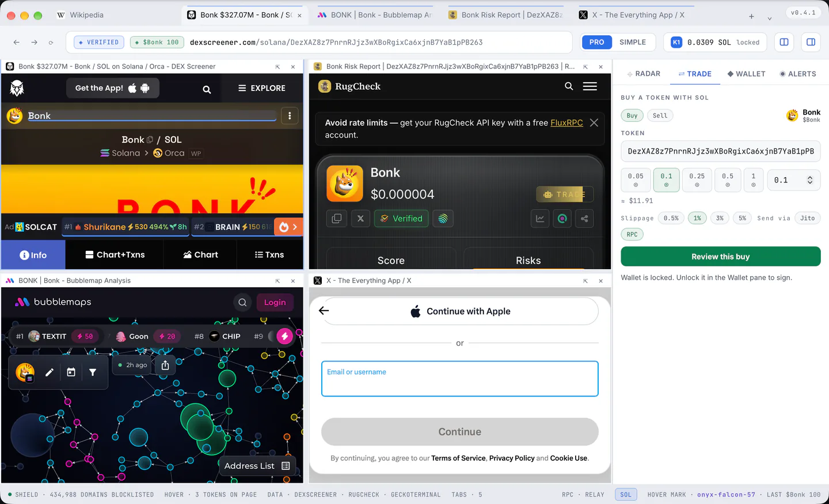Open the Bubblemaps filter funnel
This screenshot has height=504, width=829.
tap(93, 372)
